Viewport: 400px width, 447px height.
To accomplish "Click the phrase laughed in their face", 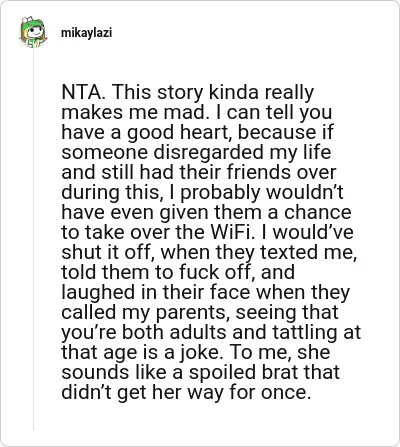I will [156, 292].
